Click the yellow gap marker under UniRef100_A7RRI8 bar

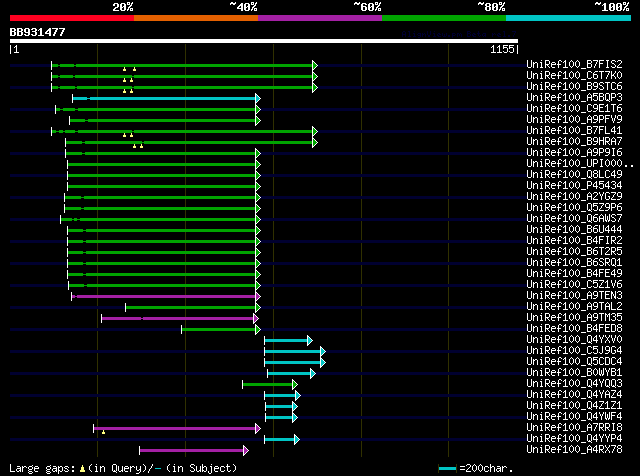103,432
